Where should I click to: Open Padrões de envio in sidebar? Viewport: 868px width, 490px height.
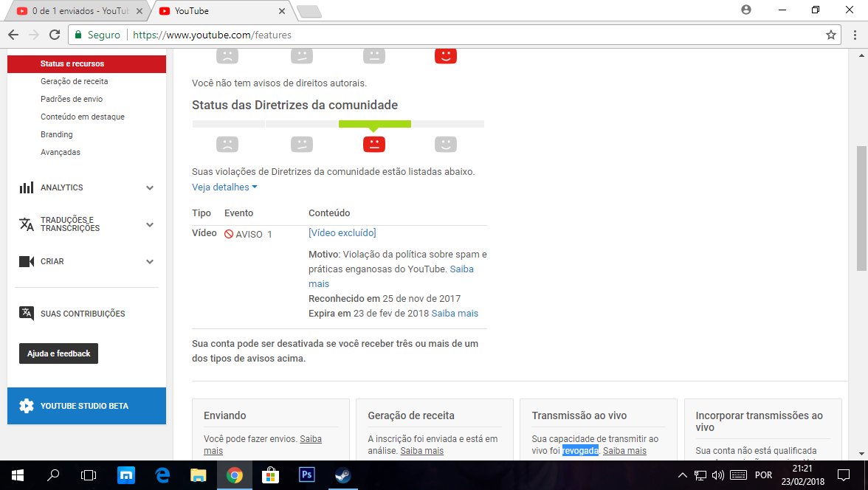[72, 99]
